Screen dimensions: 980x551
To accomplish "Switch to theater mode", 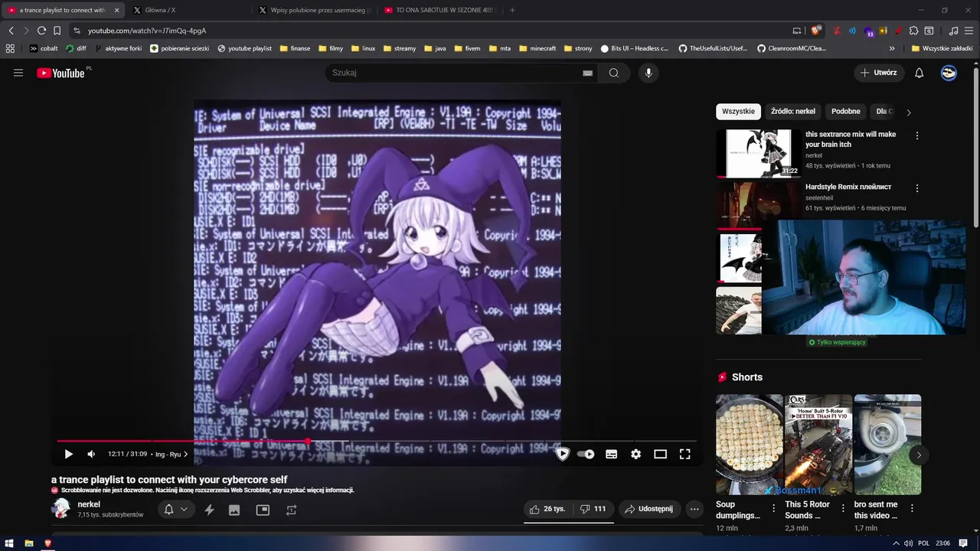I will (660, 454).
